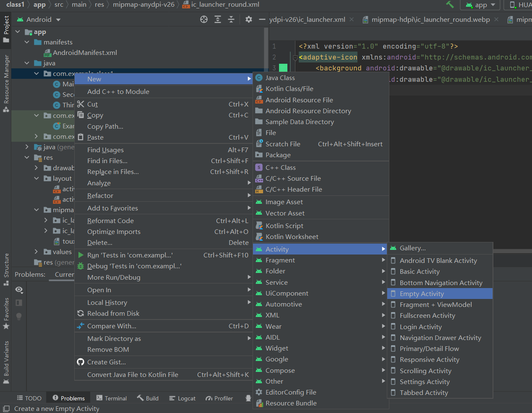
Task: Switch to ic_launcher_round.webp editor tab
Action: [x=426, y=20]
